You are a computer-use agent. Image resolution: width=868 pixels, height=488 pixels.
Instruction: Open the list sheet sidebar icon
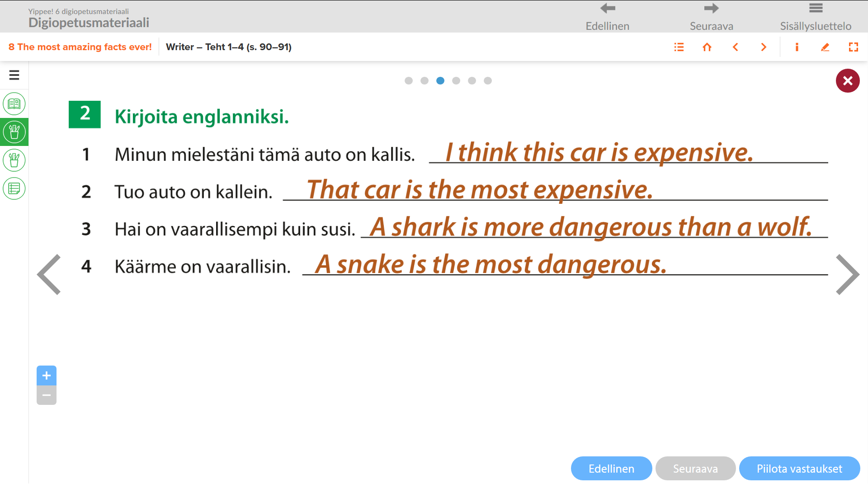click(x=14, y=188)
